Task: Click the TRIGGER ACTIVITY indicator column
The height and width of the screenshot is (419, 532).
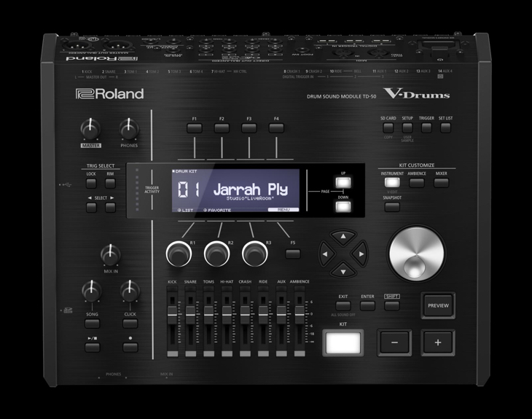Action: pos(137,189)
